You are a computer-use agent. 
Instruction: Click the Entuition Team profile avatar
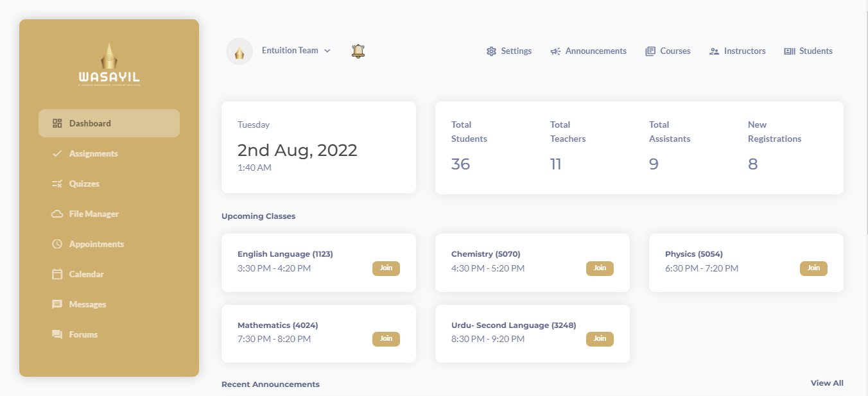(x=239, y=51)
